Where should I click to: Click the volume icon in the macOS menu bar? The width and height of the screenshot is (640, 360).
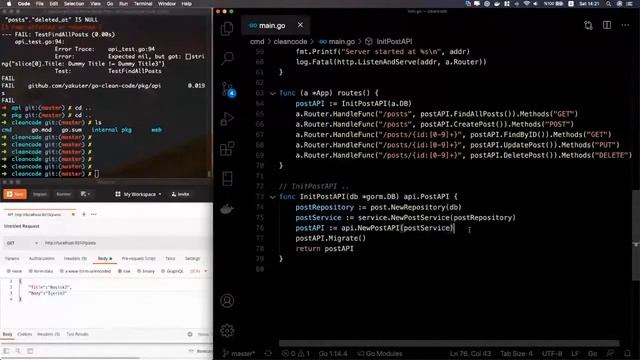[x=535, y=4]
